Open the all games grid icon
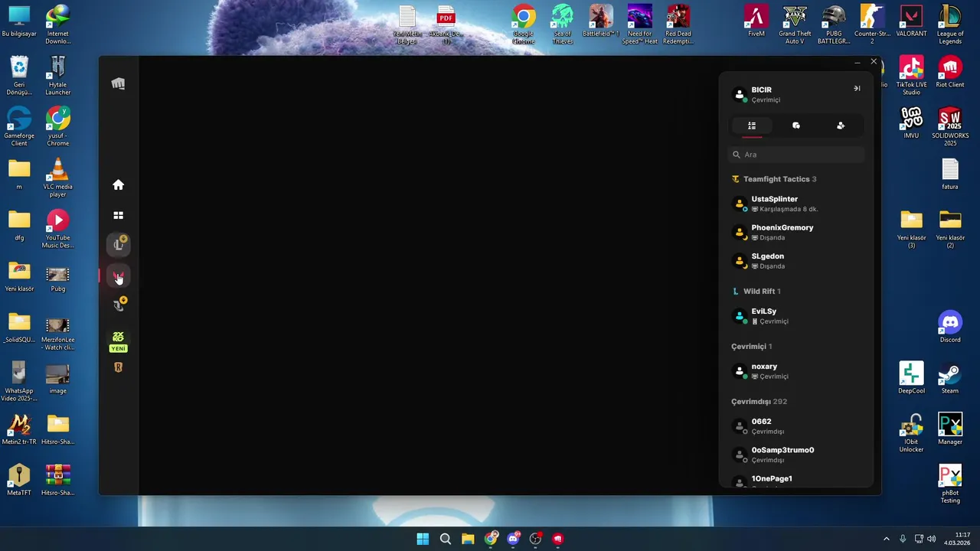 pyautogui.click(x=118, y=216)
